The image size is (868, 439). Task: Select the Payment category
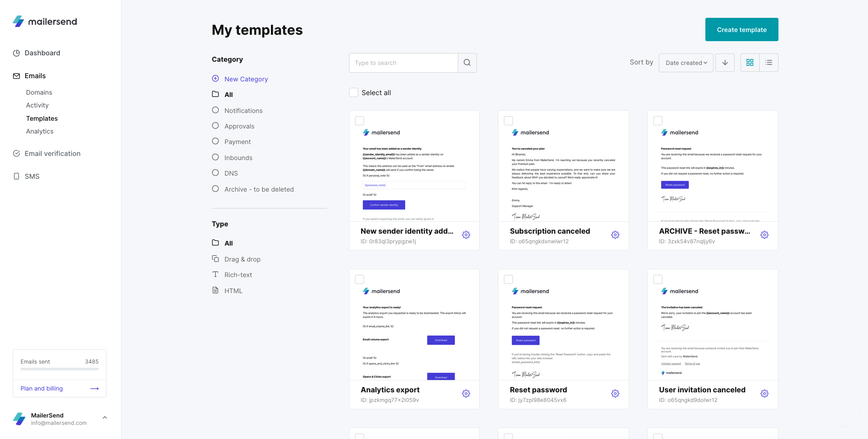point(237,142)
